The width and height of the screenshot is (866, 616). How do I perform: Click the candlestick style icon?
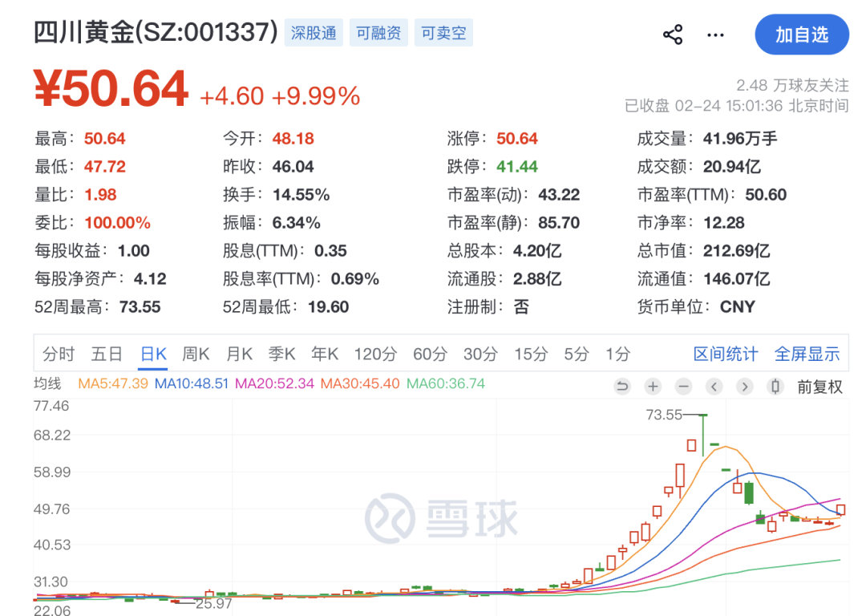pos(775,386)
